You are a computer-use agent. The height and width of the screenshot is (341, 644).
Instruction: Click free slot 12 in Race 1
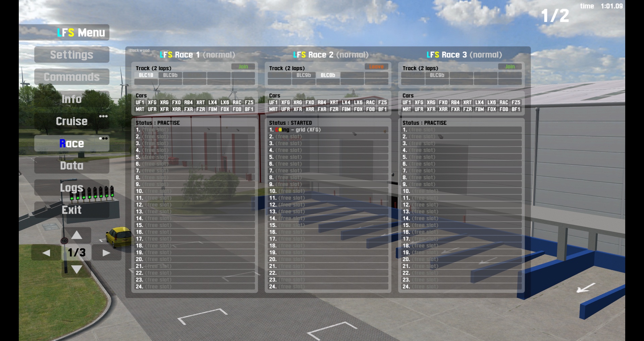pos(195,205)
